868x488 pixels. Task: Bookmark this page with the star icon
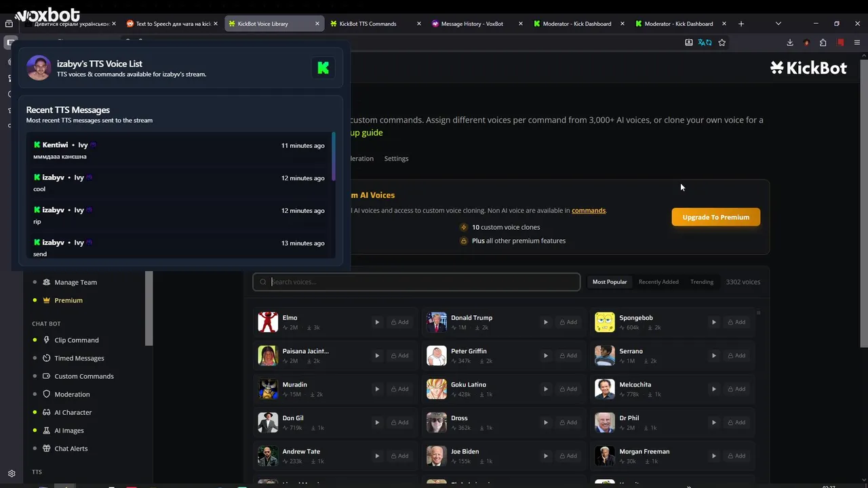click(x=722, y=42)
